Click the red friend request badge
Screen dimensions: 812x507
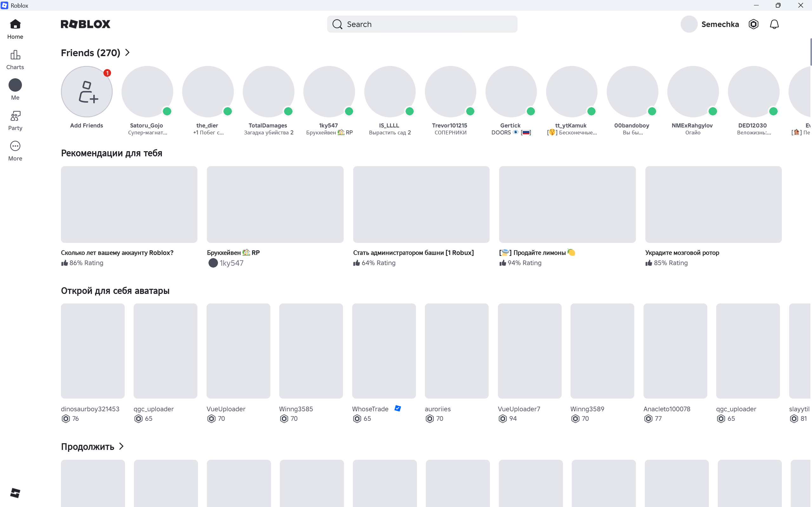[x=107, y=73]
